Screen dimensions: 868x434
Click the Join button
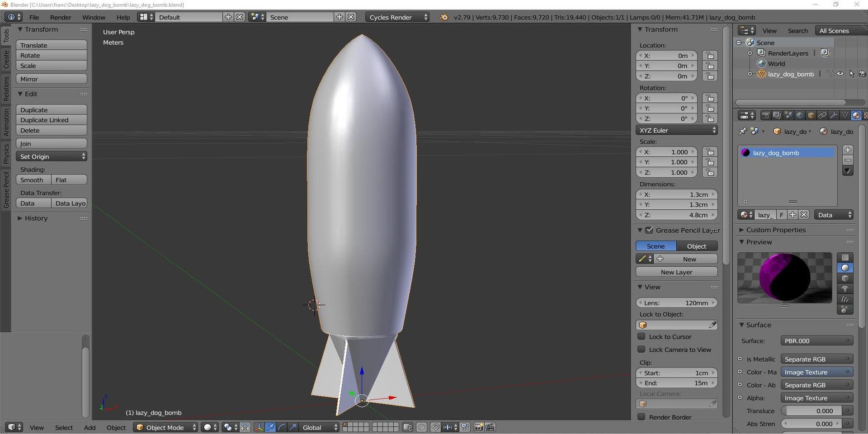[51, 143]
